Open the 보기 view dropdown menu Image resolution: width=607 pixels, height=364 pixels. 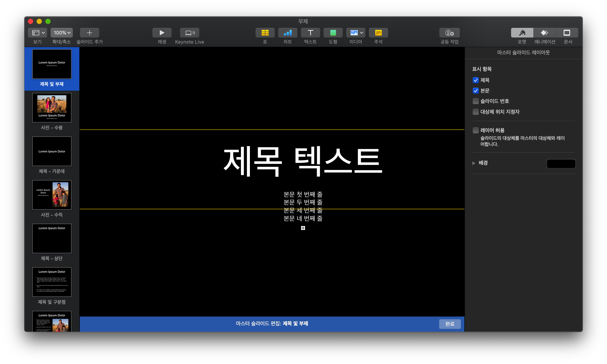click(38, 33)
